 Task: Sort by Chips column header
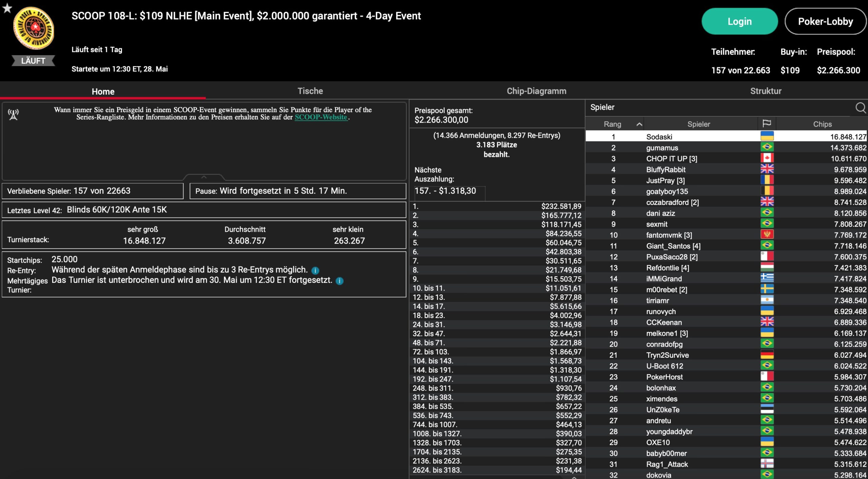[822, 124]
